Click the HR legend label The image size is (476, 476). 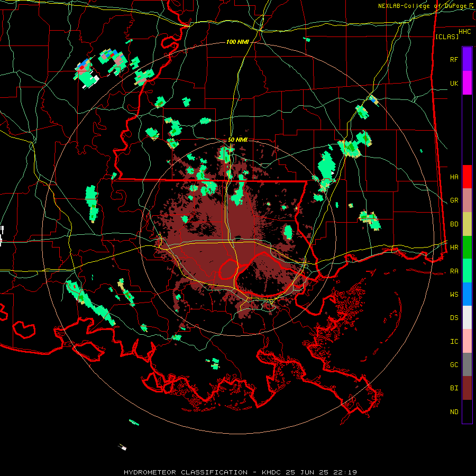click(x=454, y=248)
